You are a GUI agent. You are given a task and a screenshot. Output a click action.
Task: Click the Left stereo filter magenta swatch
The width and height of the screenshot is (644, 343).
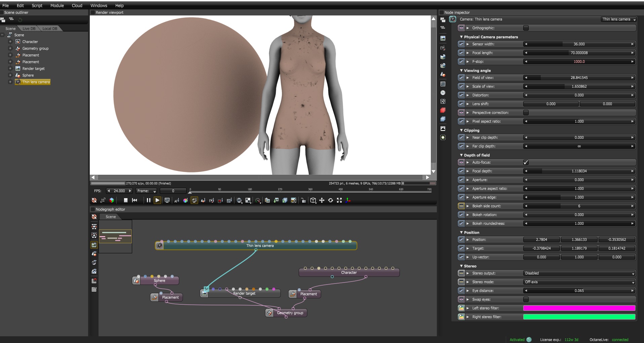point(579,308)
